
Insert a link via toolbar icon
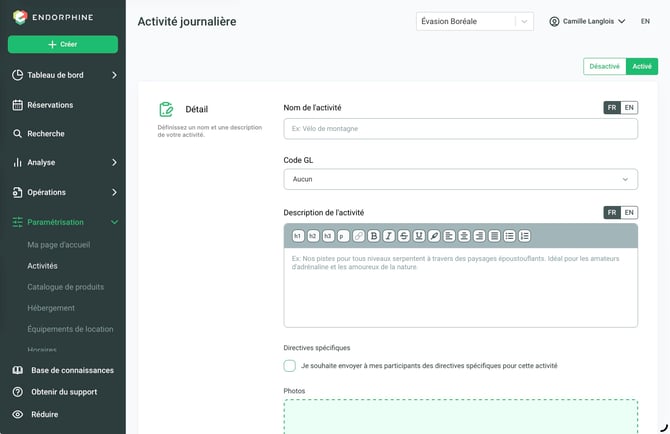coord(359,236)
